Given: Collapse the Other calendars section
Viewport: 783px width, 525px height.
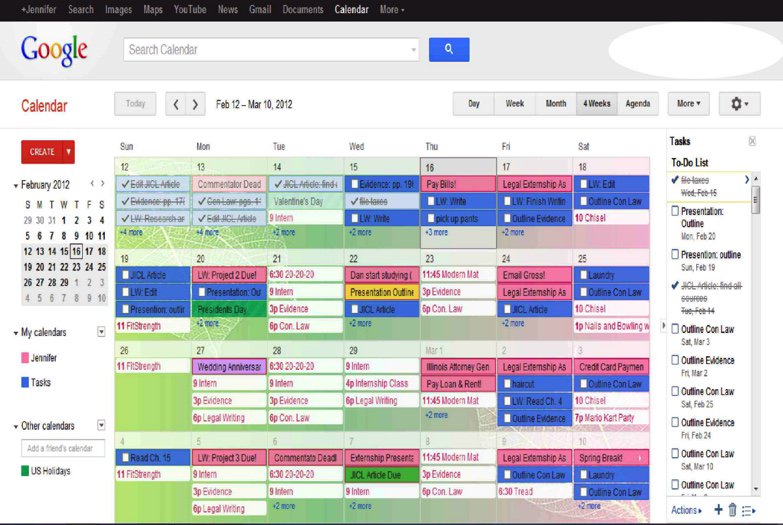Looking at the screenshot, I should tap(15, 426).
